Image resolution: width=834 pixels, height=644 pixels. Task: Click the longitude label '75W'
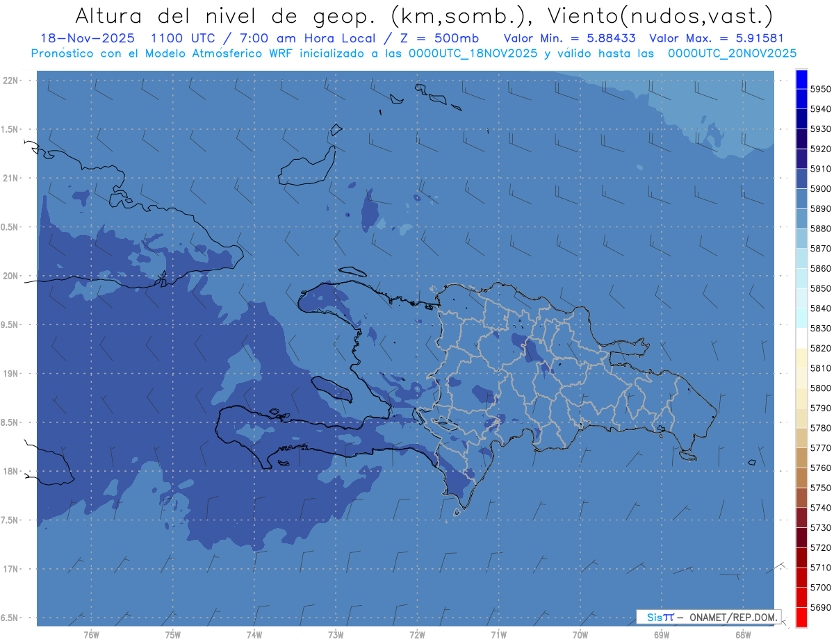coord(173,635)
